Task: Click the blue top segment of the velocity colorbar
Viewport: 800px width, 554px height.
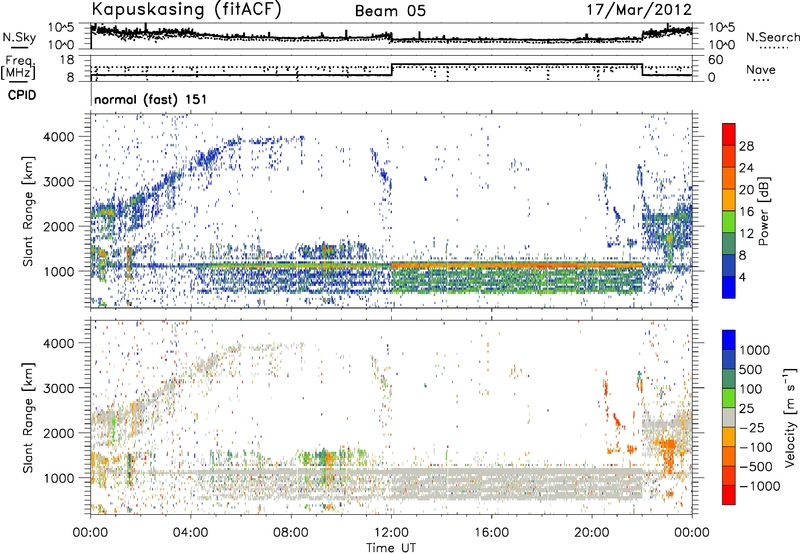Action: tap(729, 340)
